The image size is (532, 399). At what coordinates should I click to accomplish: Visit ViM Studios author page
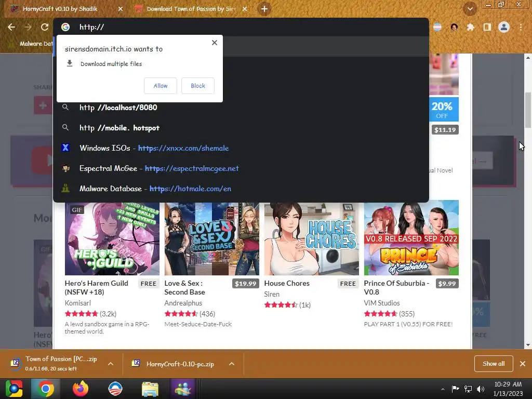pyautogui.click(x=382, y=303)
